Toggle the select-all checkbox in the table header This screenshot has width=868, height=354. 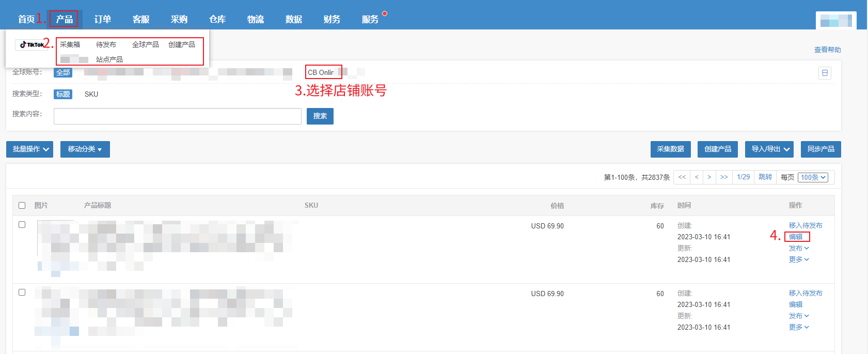(22, 205)
